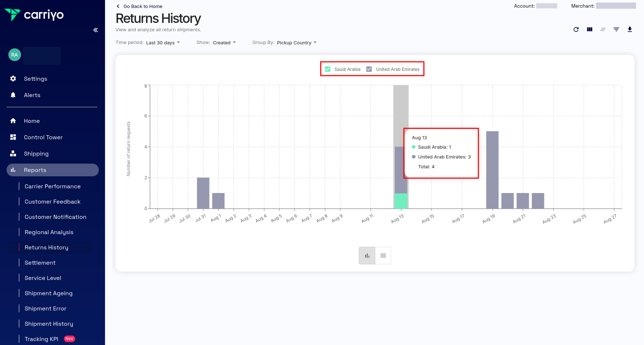This screenshot has height=345, width=644.
Task: Click the Shipping icon in the sidebar
Action: 13,153
